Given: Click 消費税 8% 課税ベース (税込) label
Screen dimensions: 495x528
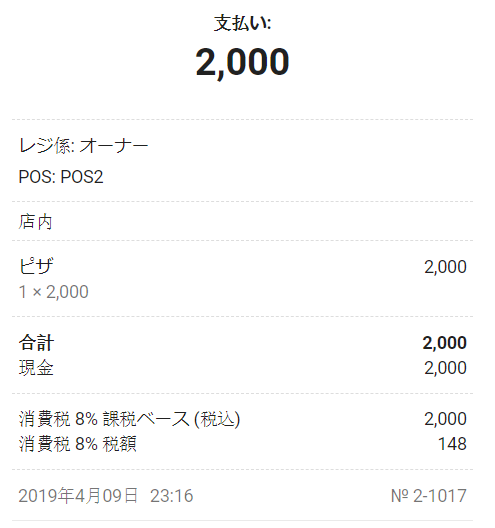Looking at the screenshot, I should pyautogui.click(x=130, y=419).
